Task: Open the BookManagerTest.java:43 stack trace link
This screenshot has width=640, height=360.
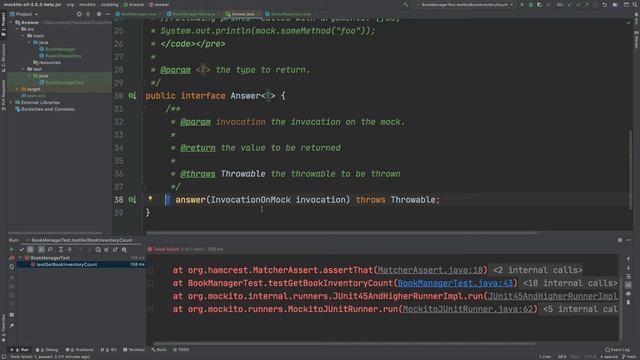Action: tap(455, 283)
